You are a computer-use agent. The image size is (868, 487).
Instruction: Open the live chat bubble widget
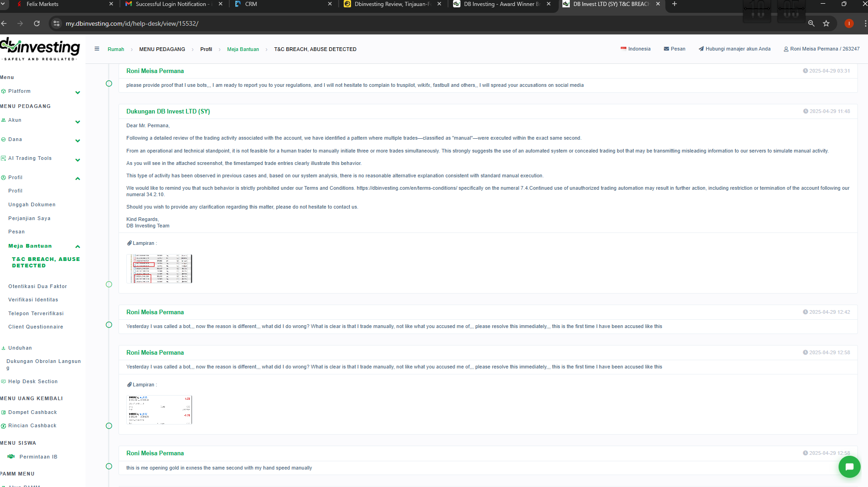pos(849,467)
